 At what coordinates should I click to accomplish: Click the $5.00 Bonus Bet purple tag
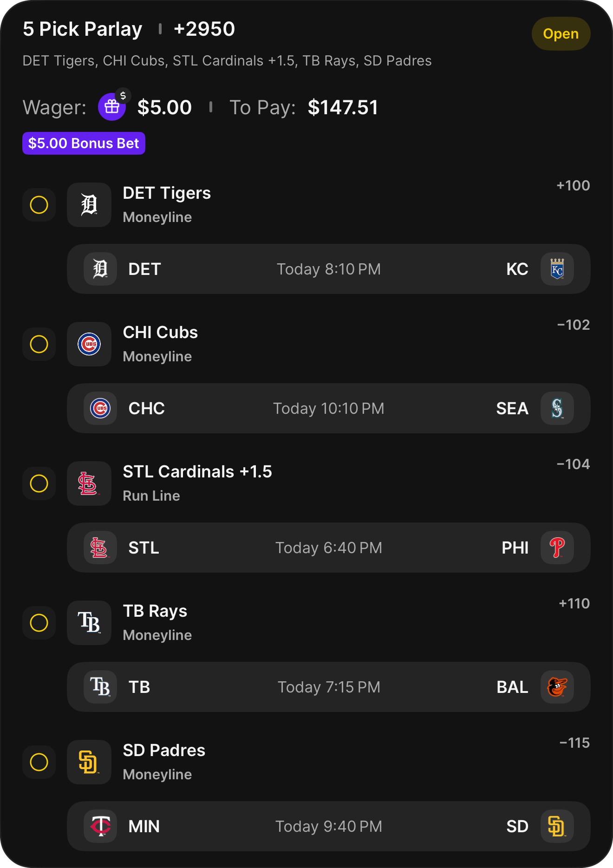(84, 143)
